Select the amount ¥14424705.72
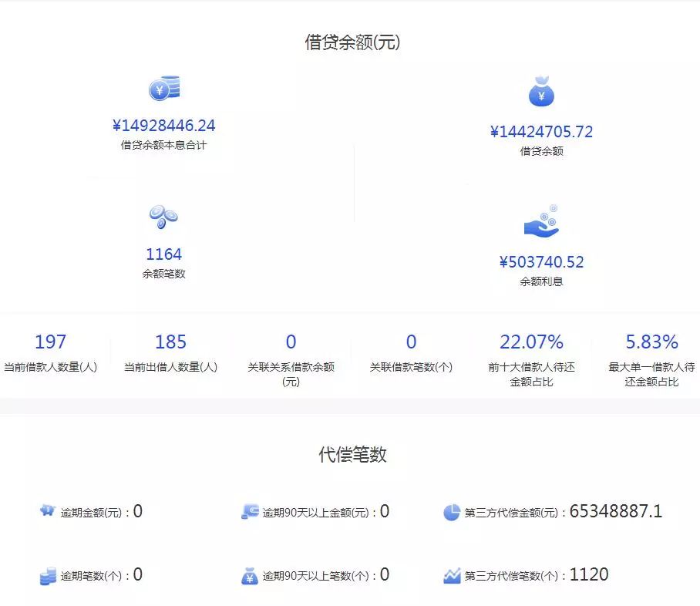Image resolution: width=700 pixels, height=606 pixels. 541,132
